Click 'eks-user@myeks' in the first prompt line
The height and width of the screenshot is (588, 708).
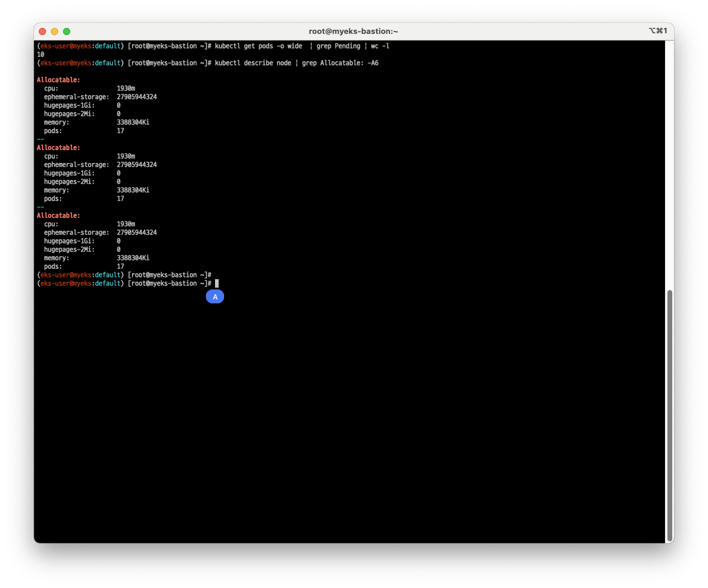[66, 46]
